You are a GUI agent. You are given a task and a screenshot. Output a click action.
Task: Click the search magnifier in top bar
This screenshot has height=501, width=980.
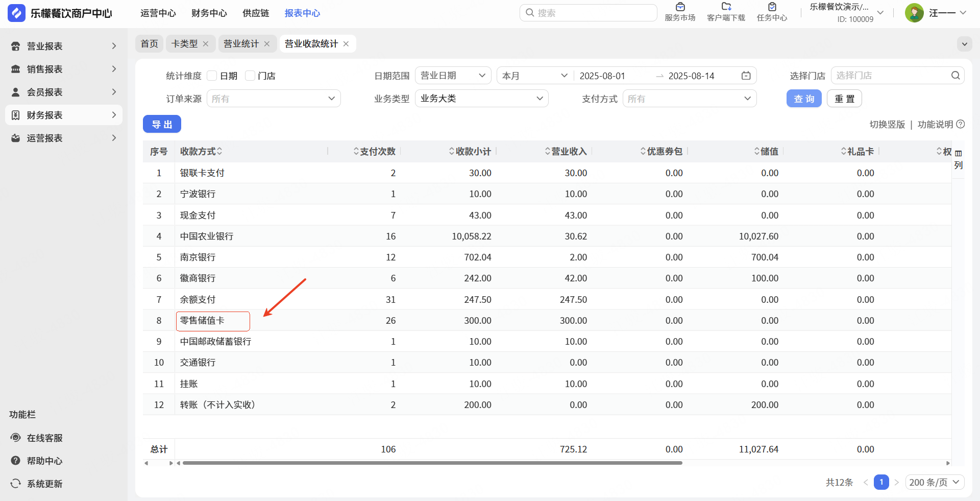pos(530,13)
